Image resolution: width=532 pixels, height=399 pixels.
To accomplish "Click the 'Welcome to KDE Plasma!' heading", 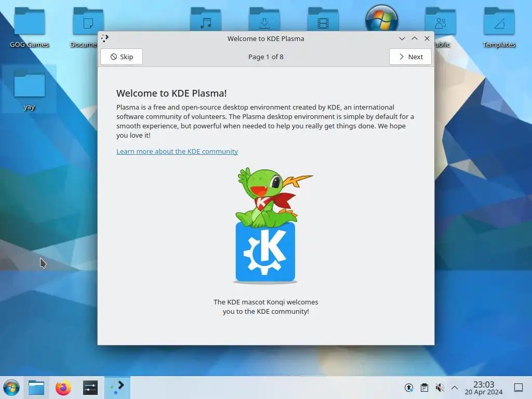I will pyautogui.click(x=171, y=94).
